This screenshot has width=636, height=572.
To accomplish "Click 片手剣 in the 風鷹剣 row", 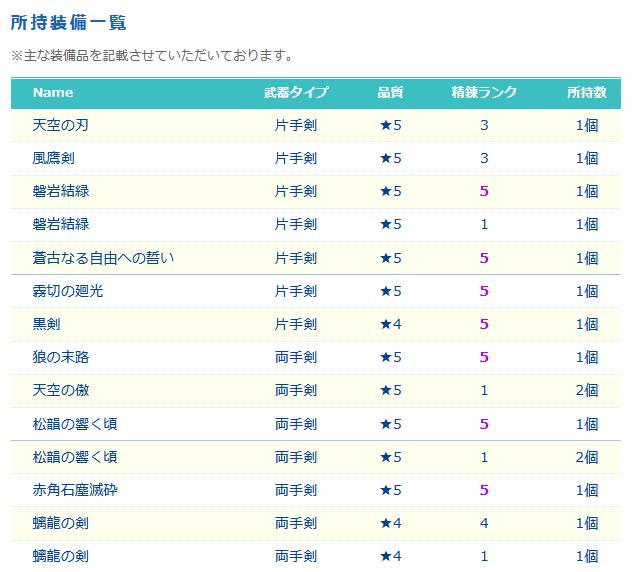I will click(x=296, y=158).
